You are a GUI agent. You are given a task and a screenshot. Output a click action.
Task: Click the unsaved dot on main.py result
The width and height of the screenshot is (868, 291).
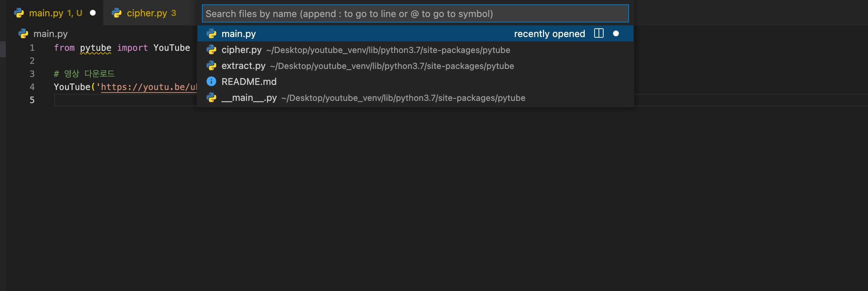pyautogui.click(x=616, y=33)
